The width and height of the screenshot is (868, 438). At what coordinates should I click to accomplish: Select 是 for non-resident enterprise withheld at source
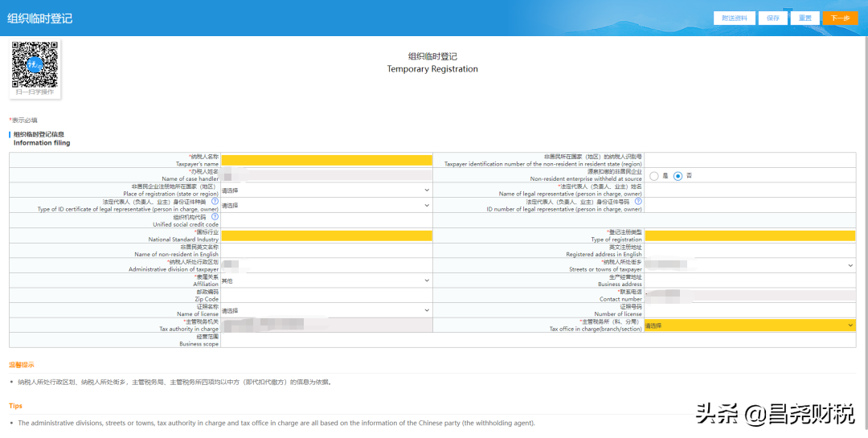(x=654, y=176)
